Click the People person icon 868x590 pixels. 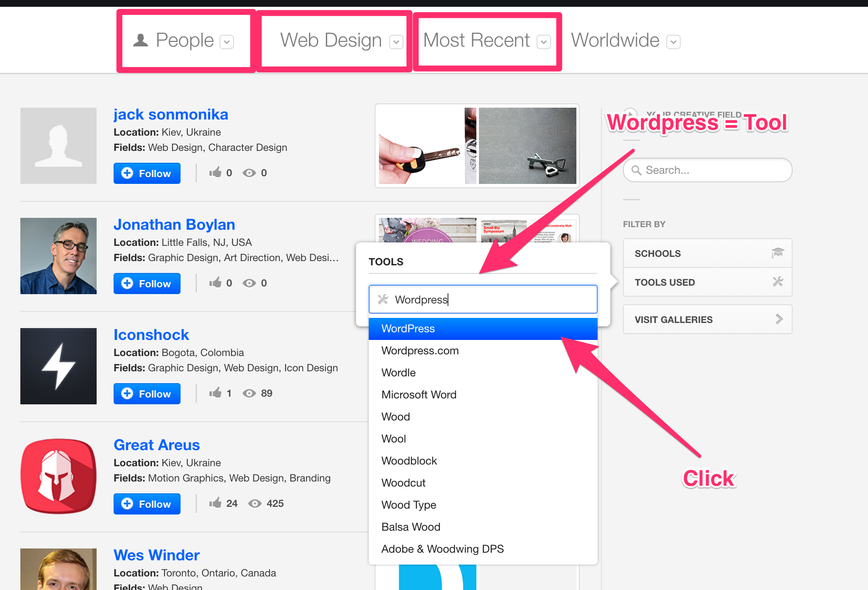tap(141, 40)
